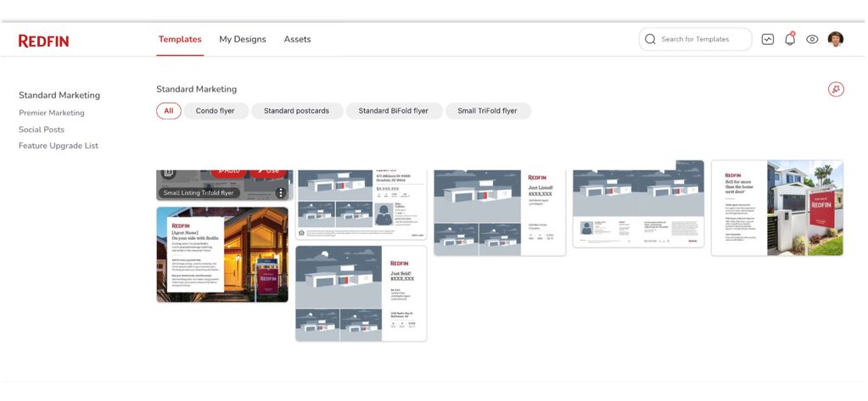This screenshot has height=401, width=868.
Task: Select the All filter chip
Action: point(169,111)
